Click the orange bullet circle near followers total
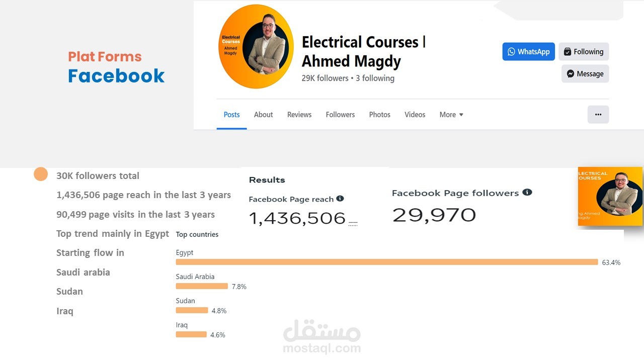Viewport: 644px width, 362px height. [41, 174]
